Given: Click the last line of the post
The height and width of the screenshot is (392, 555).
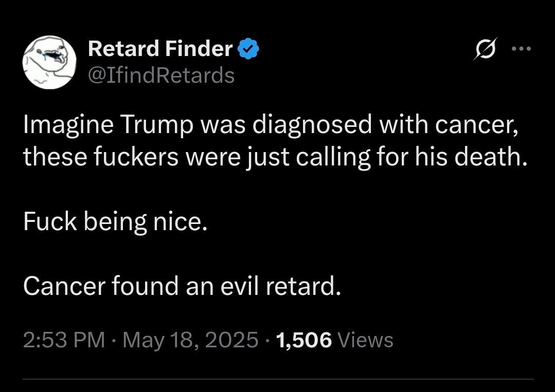Looking at the screenshot, I should click(182, 286).
